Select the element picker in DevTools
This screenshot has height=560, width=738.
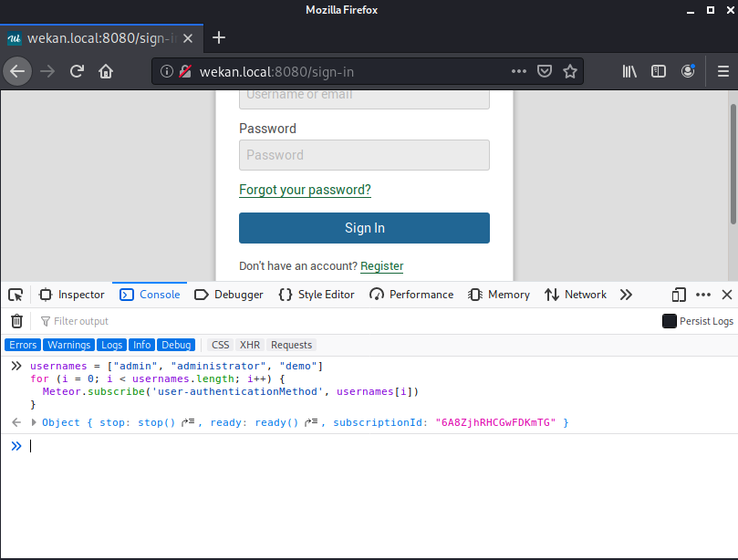15,295
